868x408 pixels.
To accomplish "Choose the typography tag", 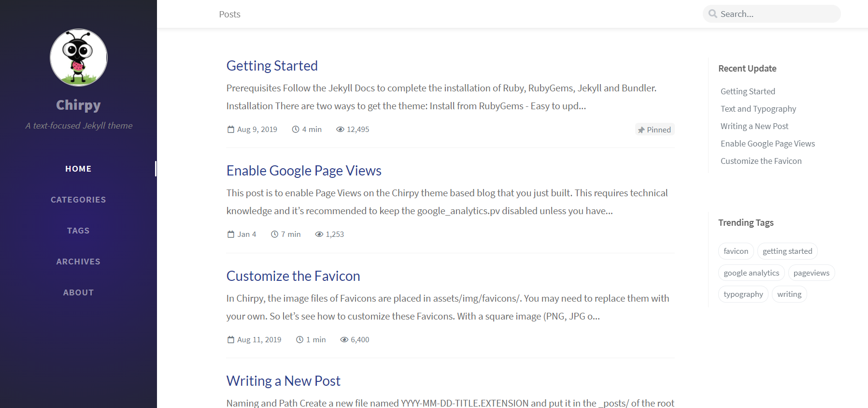I will (743, 294).
